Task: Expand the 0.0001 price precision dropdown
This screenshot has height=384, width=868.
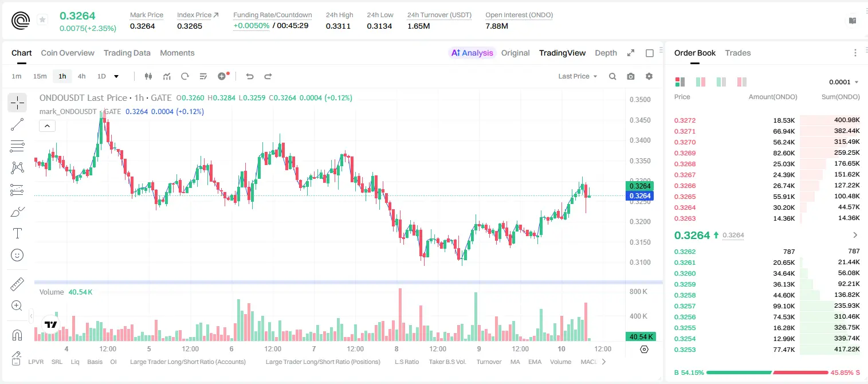Action: 843,82
